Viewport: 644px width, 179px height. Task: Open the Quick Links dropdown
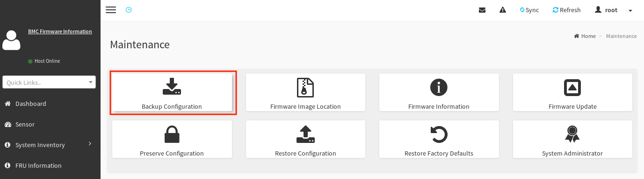[49, 82]
